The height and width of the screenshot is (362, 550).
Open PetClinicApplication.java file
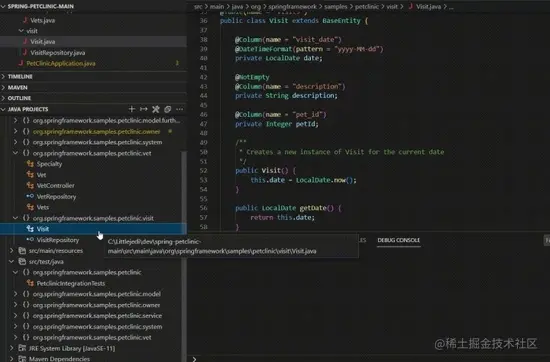pos(61,63)
